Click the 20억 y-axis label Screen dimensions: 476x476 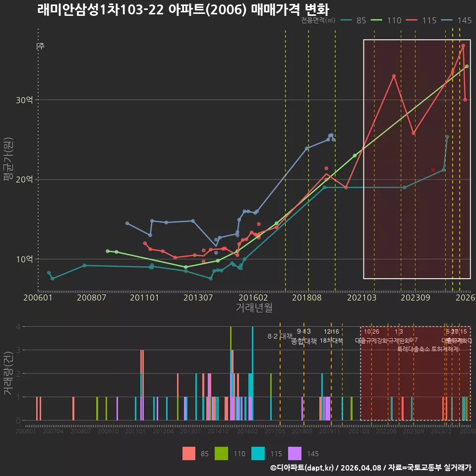click(x=24, y=179)
